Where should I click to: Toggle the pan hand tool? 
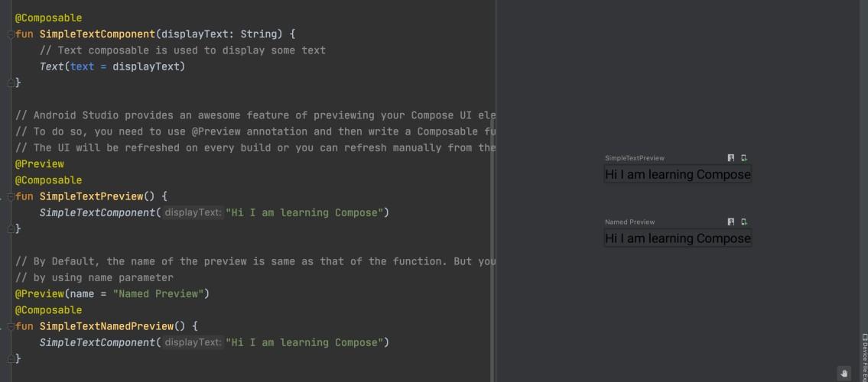click(x=844, y=373)
